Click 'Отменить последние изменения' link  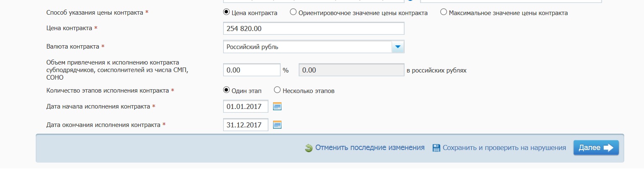pos(370,148)
